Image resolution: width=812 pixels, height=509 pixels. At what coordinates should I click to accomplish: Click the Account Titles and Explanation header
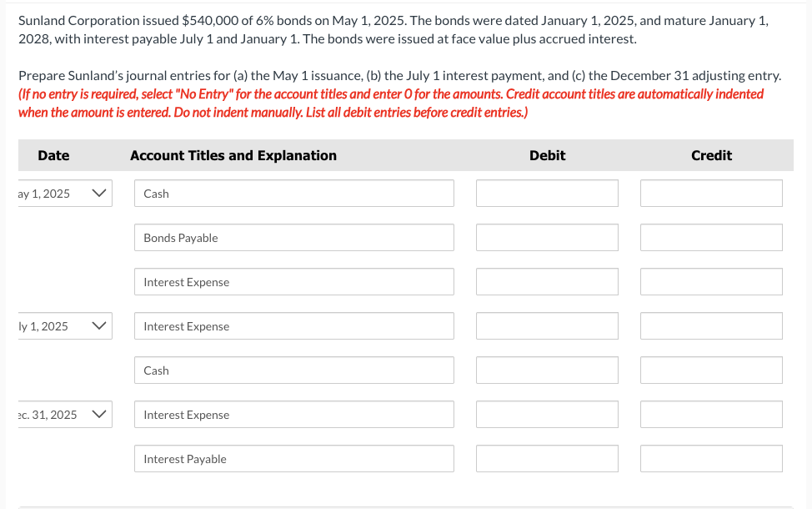click(233, 155)
